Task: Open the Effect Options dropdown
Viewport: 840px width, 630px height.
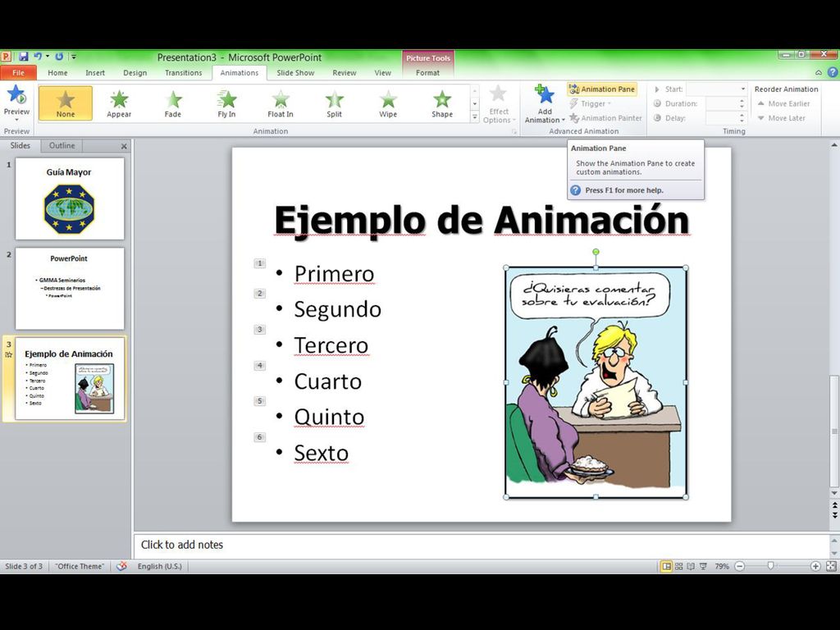Action: [498, 104]
